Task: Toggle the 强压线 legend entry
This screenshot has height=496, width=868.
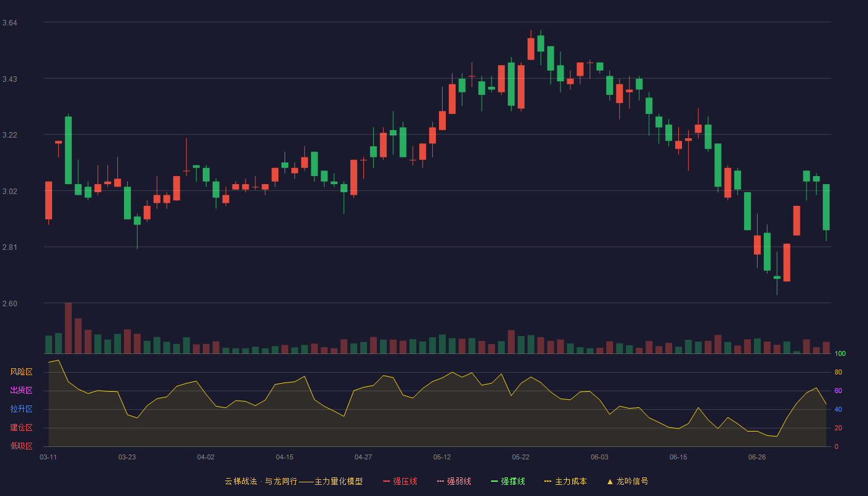Action: click(400, 481)
